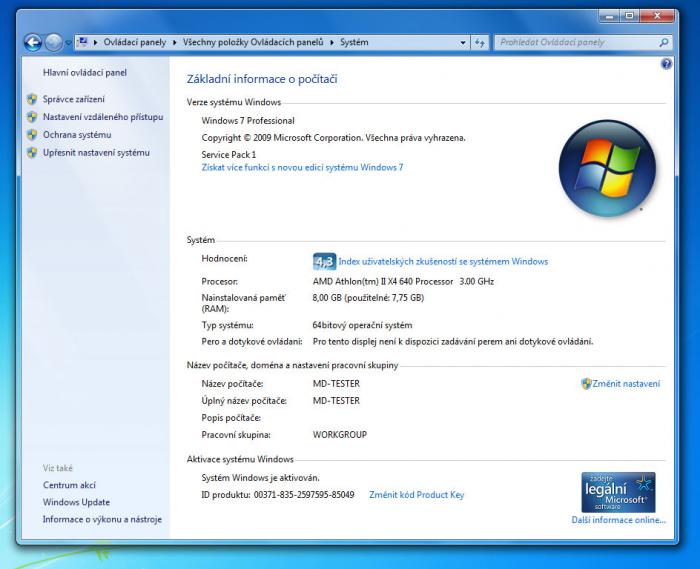Click Service Pack 1 text
This screenshot has height=569, width=700.
pos(229,155)
